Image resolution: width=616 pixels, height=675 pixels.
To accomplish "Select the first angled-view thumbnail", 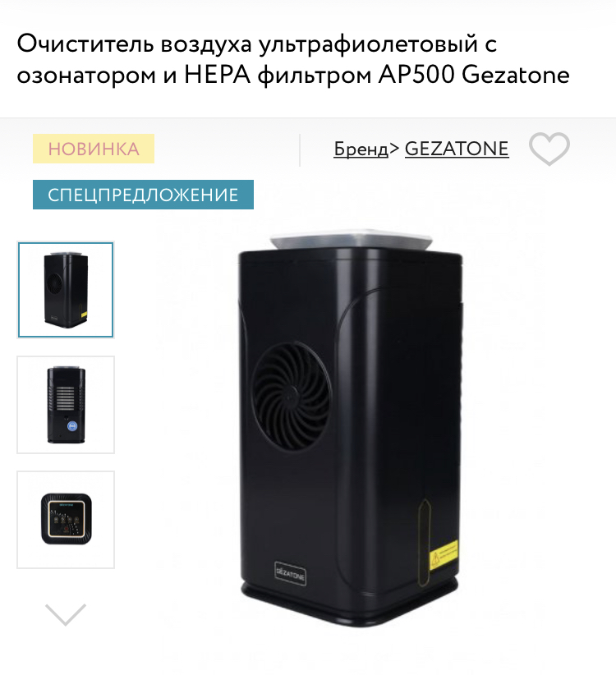I will 66,290.
